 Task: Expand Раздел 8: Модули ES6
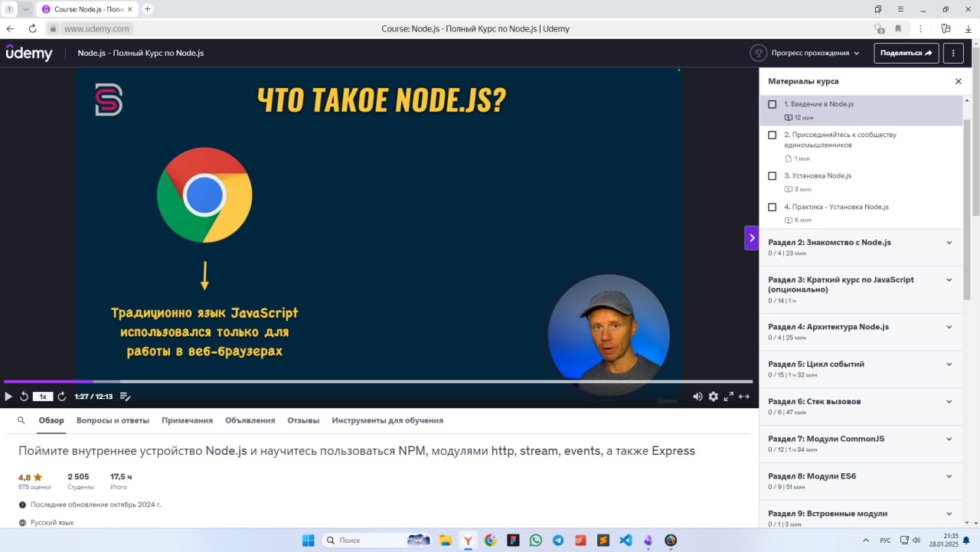tap(861, 481)
